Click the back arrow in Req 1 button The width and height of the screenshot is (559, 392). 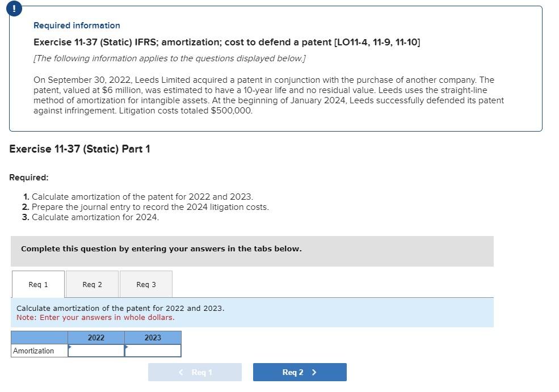pos(180,372)
